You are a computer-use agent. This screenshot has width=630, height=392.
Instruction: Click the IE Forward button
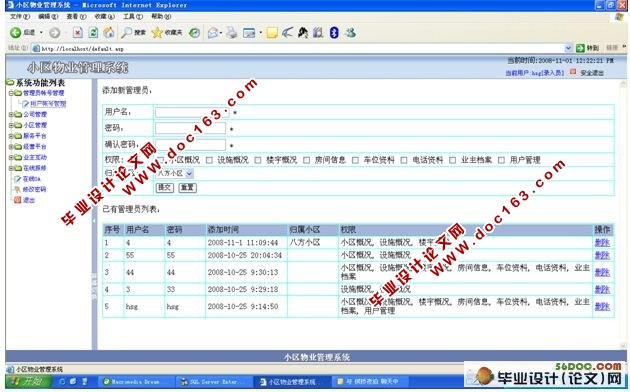pos(54,33)
